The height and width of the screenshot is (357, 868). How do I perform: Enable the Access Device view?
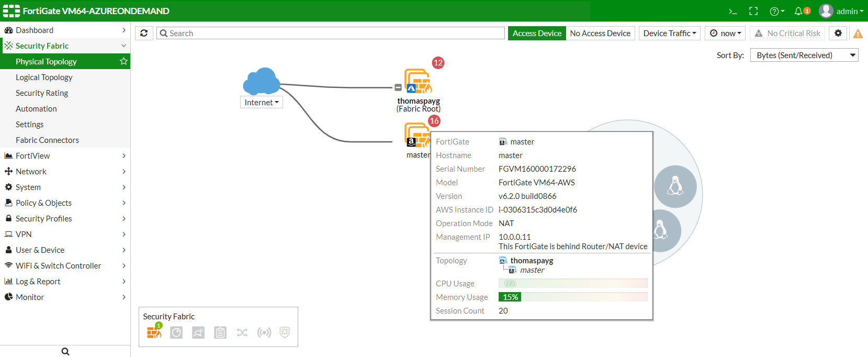pos(537,33)
